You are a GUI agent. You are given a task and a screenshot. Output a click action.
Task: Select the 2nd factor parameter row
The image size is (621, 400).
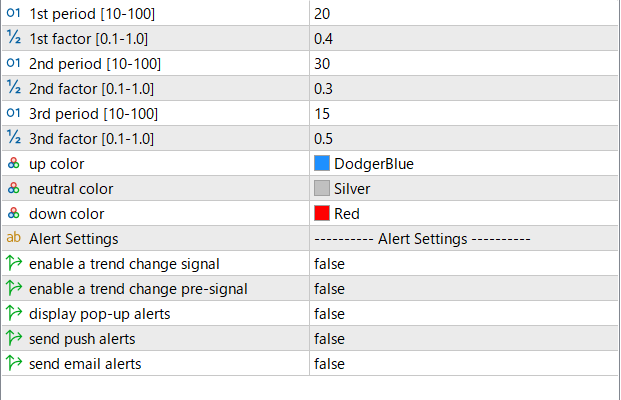tap(310, 88)
